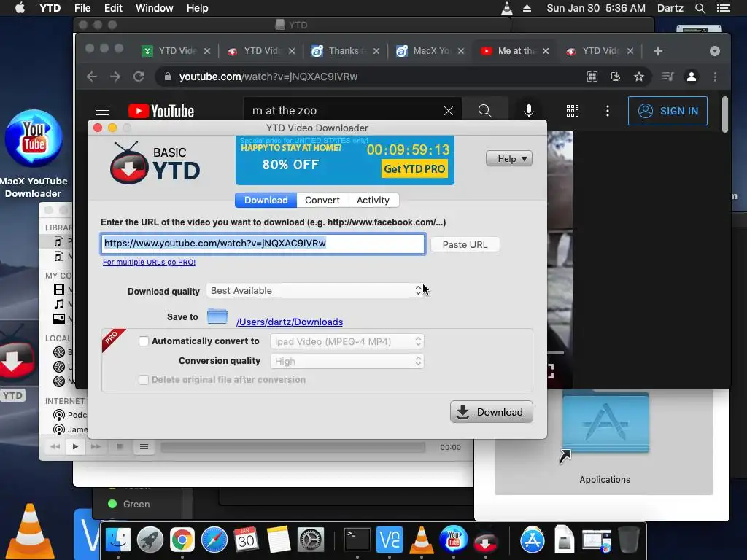
Task: Click the Download button with arrow
Action: click(492, 412)
